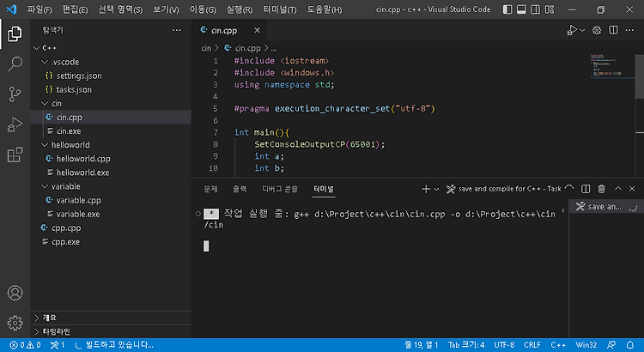This screenshot has height=352, width=644.
Task: Open the 파일(F) menu
Action: point(39,9)
